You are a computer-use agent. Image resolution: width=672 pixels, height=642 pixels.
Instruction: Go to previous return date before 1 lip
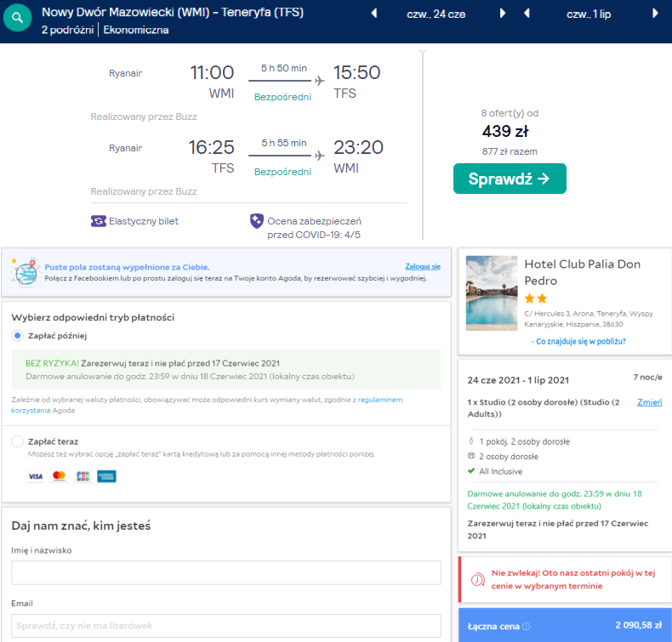click(x=527, y=14)
